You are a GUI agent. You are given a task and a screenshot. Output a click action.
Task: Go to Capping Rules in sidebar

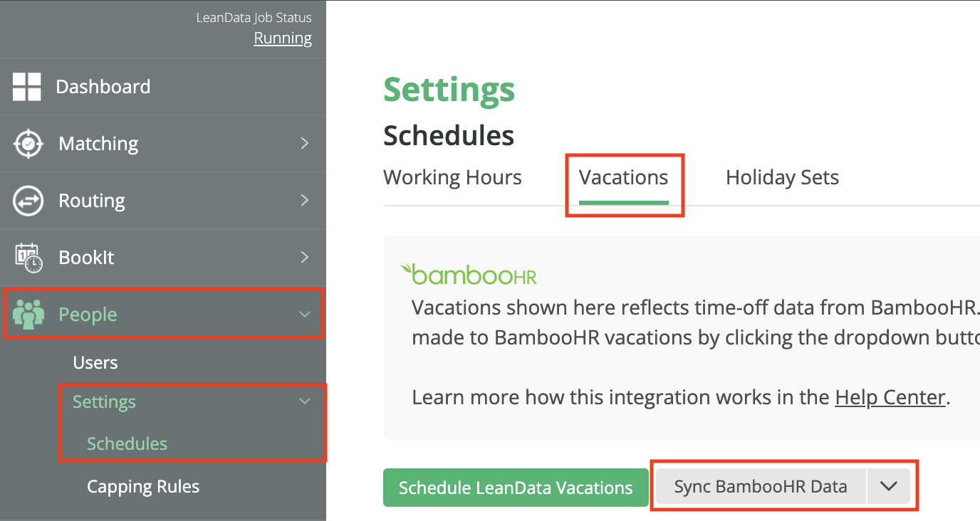click(143, 487)
